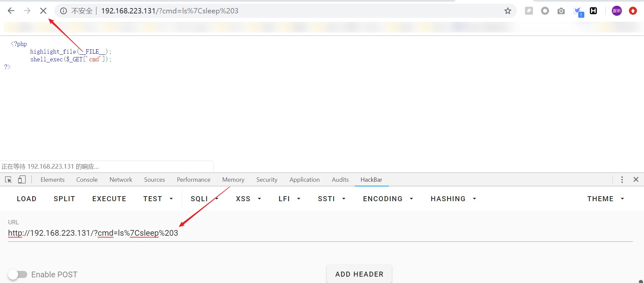Activate the DevTools inspect element picker

(8, 180)
